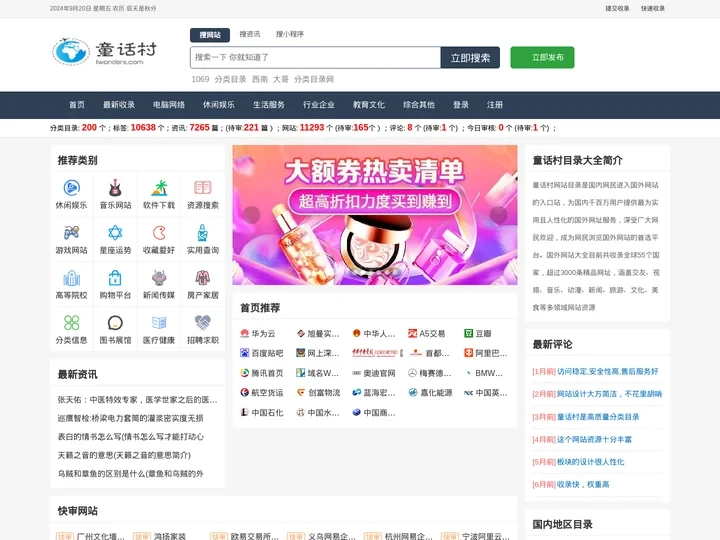Screen dimensions: 720x540
Task: Open 生活服务 in navigation bar
Action: [x=269, y=105]
